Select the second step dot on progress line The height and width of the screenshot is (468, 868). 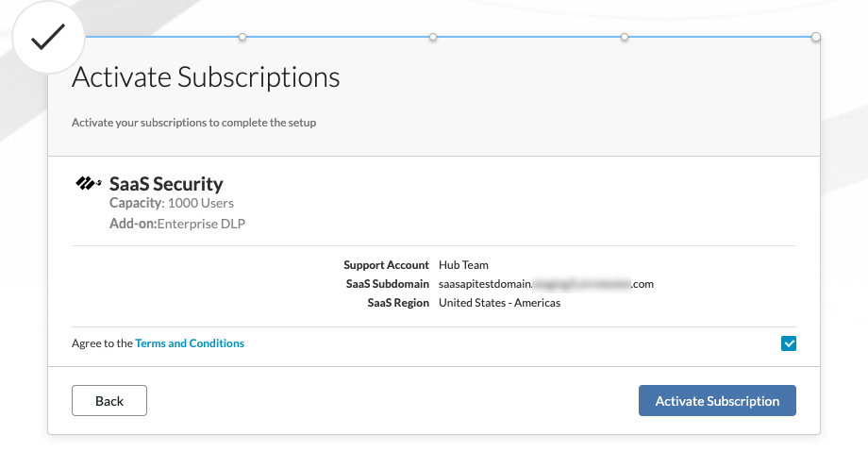433,37
